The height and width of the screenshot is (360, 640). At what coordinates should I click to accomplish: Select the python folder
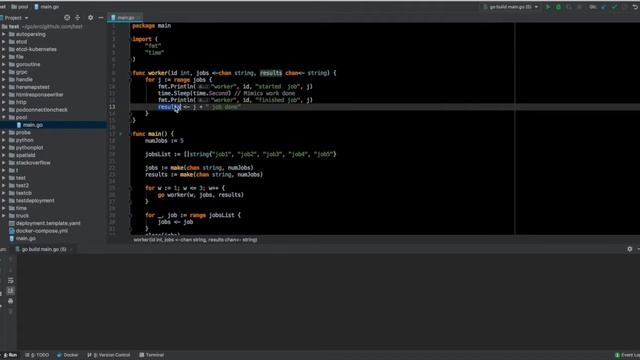24,140
